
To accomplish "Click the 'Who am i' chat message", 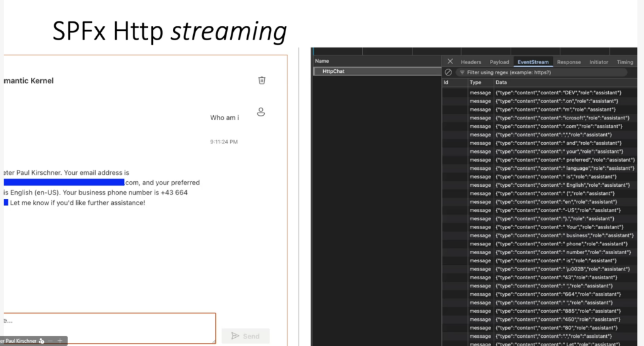I will [x=225, y=118].
